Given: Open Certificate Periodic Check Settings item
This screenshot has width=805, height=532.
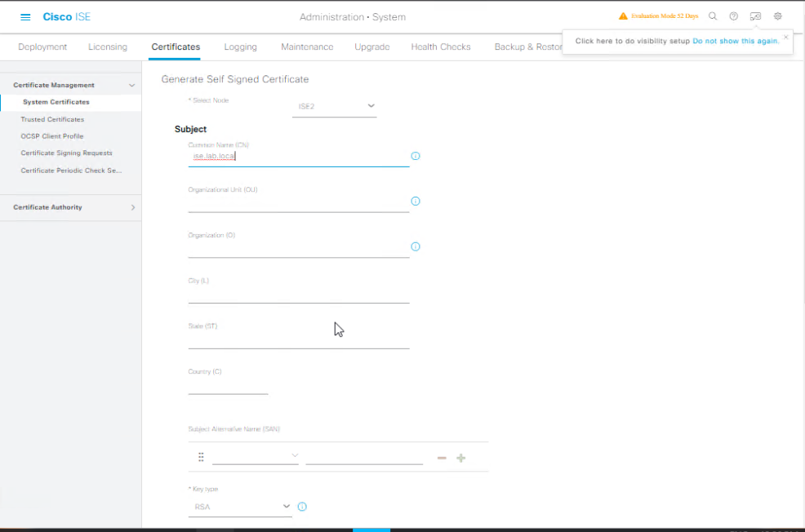Looking at the screenshot, I should 71,171.
